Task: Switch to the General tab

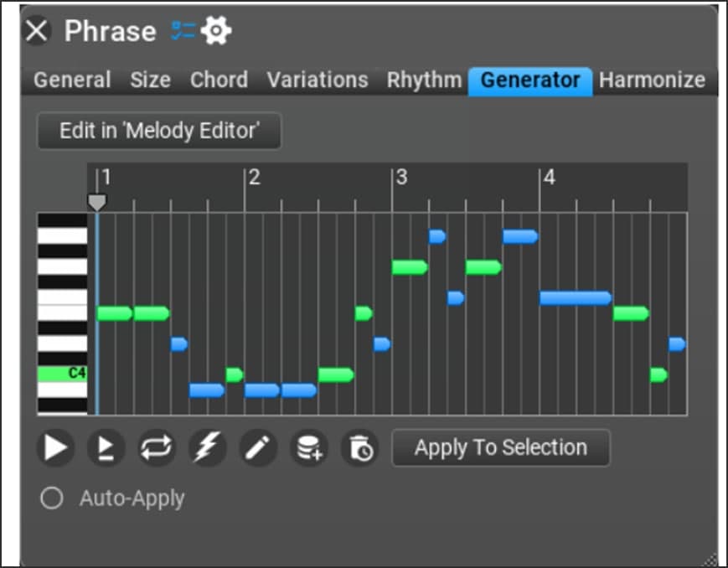Action: (72, 80)
